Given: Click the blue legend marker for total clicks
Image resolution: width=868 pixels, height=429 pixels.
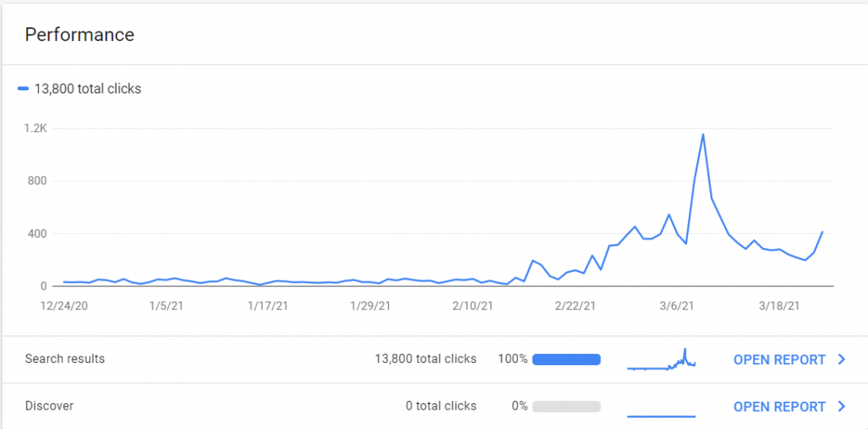Looking at the screenshot, I should click(x=23, y=89).
